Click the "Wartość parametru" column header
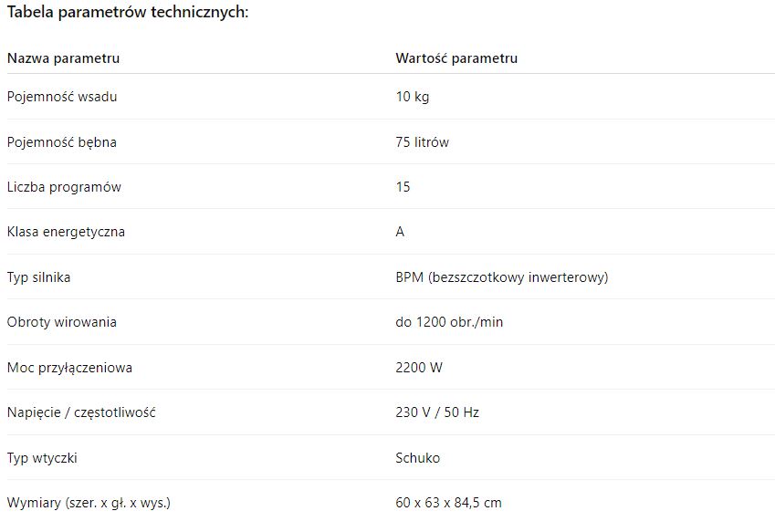775x532 pixels. click(456, 58)
